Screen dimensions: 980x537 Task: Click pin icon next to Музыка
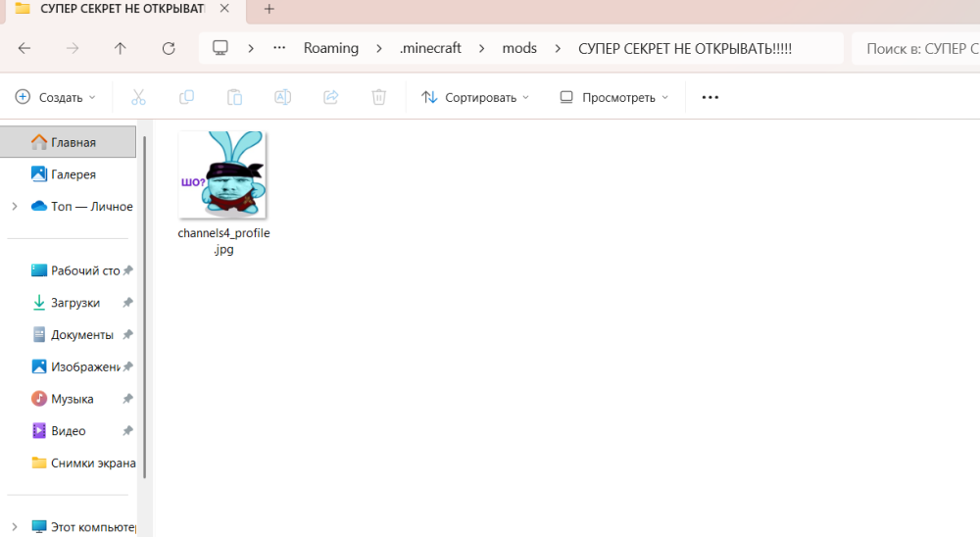pyautogui.click(x=127, y=399)
